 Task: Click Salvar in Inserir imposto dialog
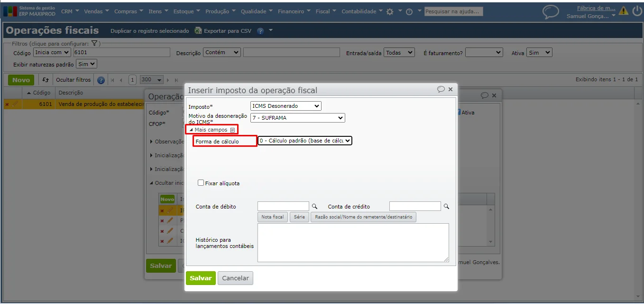(x=201, y=278)
